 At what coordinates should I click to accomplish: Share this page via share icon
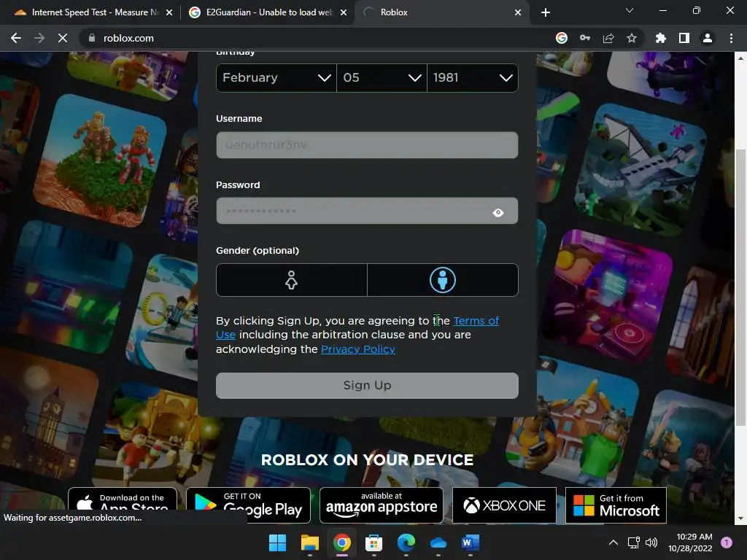click(608, 38)
